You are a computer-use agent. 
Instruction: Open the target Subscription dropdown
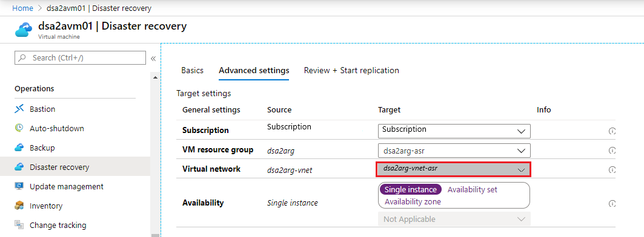454,131
